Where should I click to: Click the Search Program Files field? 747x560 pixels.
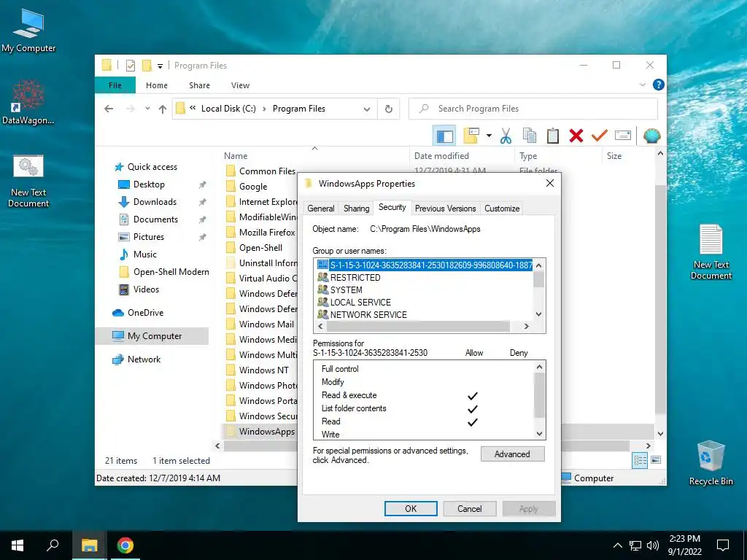point(533,109)
